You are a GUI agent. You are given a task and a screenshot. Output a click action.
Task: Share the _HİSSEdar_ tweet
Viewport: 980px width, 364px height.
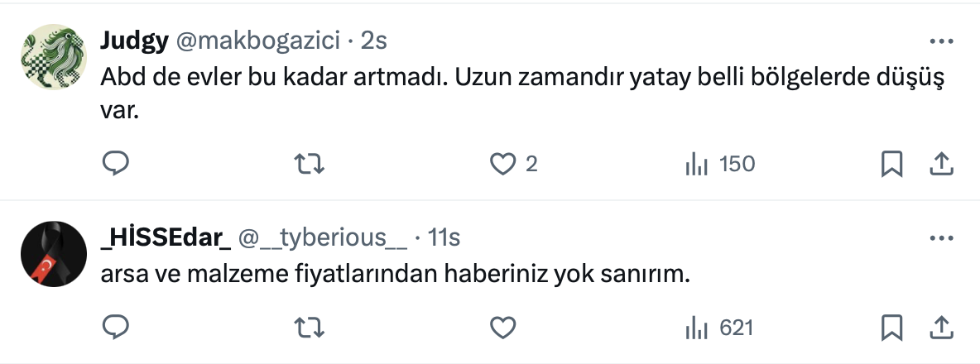[940, 328]
